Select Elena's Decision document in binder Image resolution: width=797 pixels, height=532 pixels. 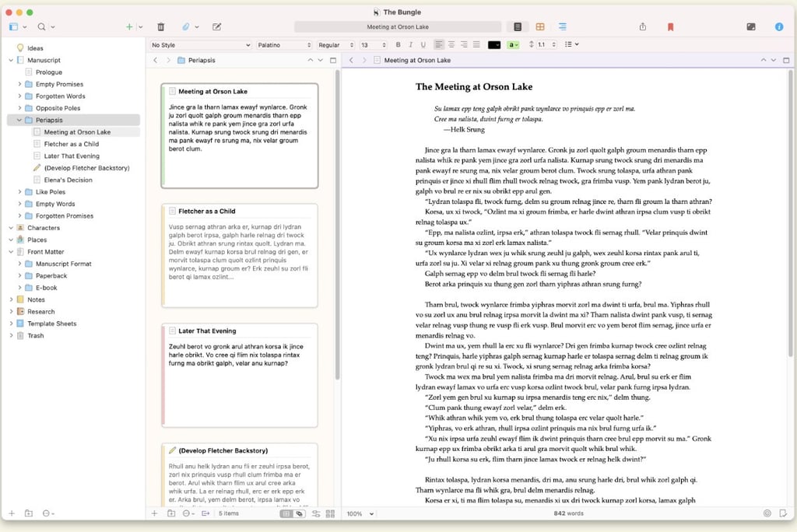[x=68, y=180]
